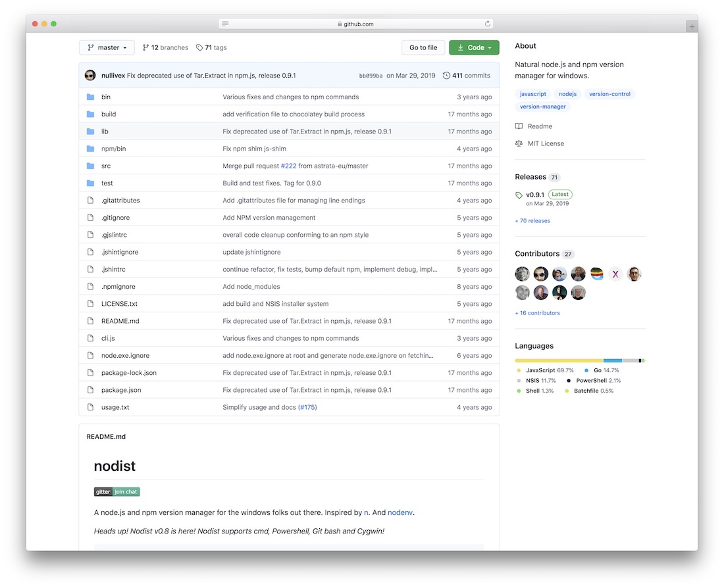Click the .npmignore file icon
The image size is (724, 588).
pos(91,287)
